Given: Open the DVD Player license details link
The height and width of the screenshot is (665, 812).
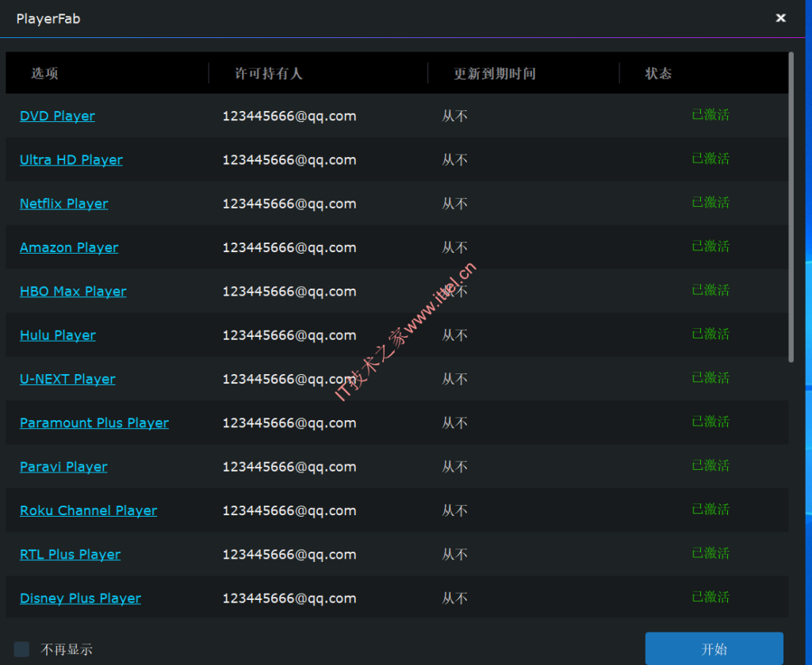Looking at the screenshot, I should (57, 116).
